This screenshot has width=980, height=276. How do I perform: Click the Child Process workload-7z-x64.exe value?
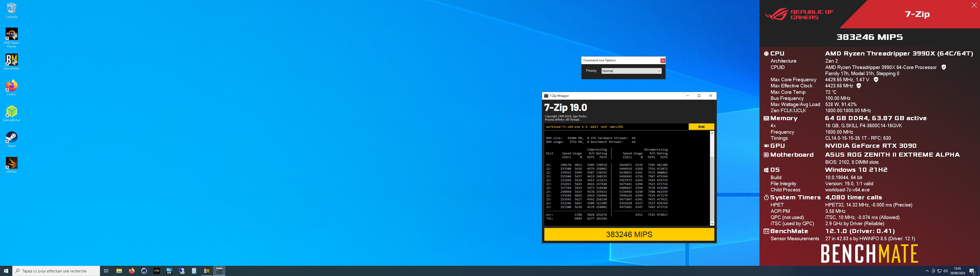(847, 190)
